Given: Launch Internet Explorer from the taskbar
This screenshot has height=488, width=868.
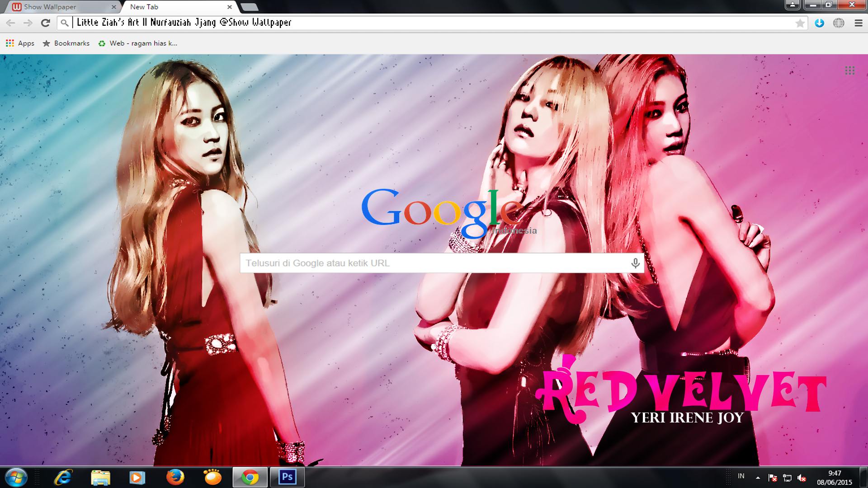Looking at the screenshot, I should (64, 477).
